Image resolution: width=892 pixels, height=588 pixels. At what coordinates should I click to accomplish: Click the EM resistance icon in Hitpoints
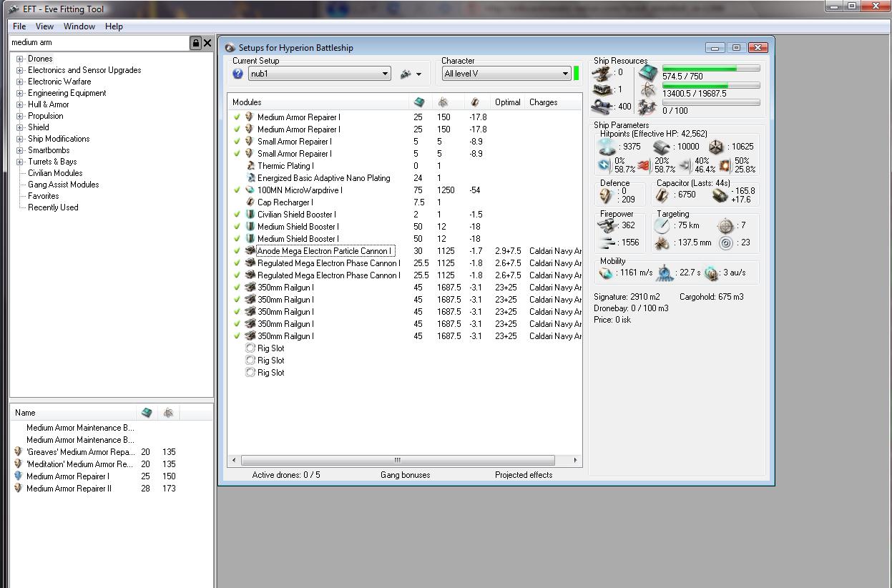(x=605, y=165)
